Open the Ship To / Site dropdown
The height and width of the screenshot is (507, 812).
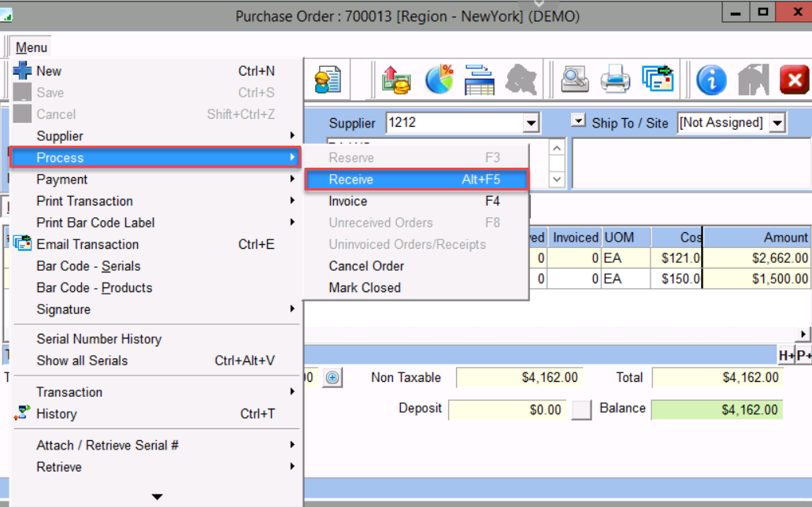777,123
